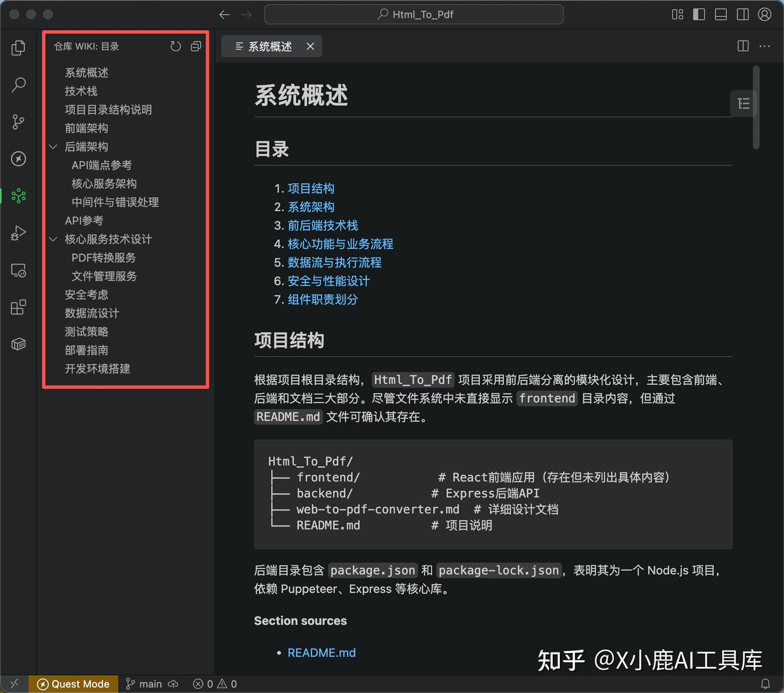784x693 pixels.
Task: Open the Extensions view icon
Action: click(x=18, y=307)
